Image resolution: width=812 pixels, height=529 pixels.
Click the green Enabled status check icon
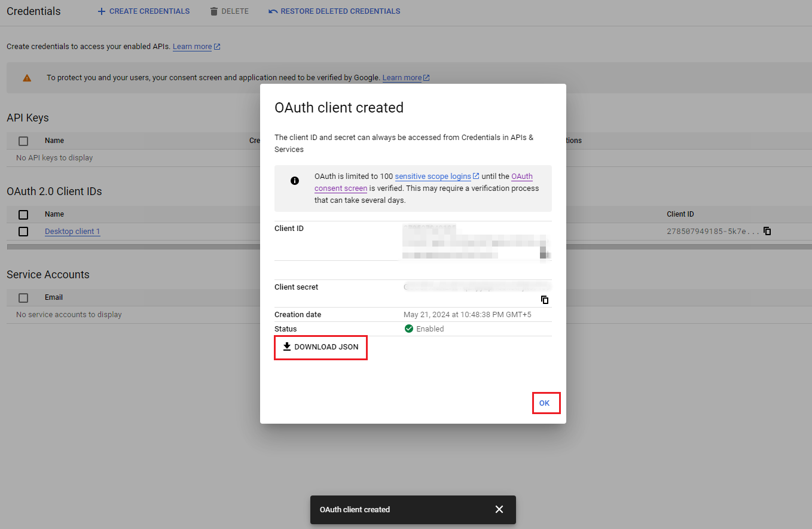click(409, 329)
